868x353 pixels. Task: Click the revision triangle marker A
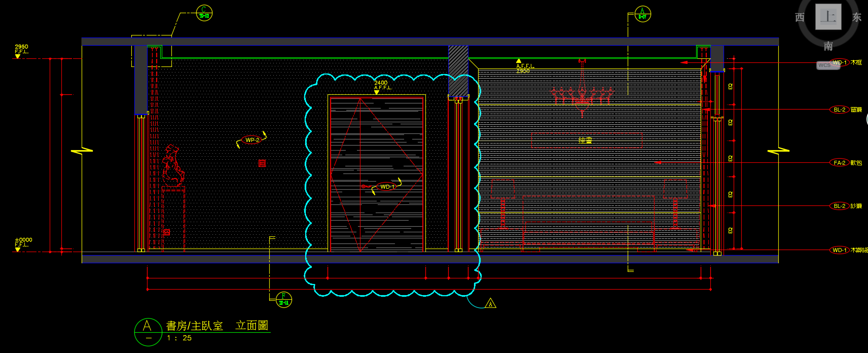[x=490, y=304]
